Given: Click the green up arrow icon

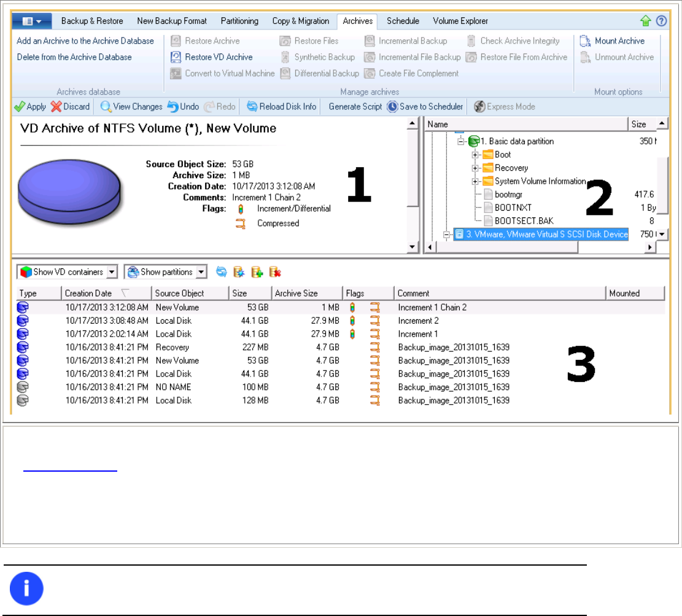Looking at the screenshot, I should (645, 21).
